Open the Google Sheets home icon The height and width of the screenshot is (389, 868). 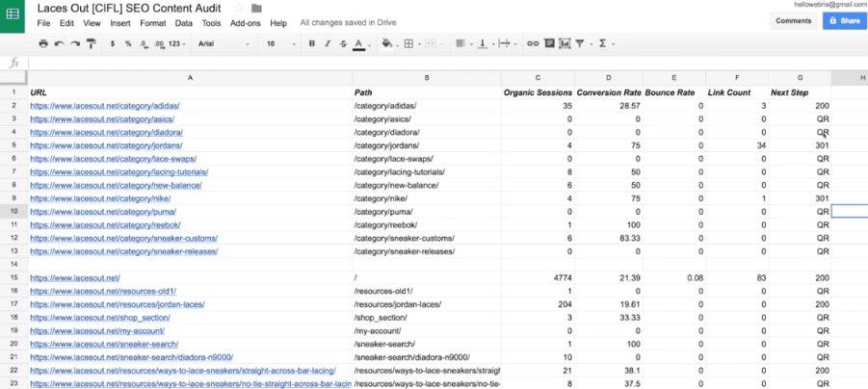click(x=13, y=16)
